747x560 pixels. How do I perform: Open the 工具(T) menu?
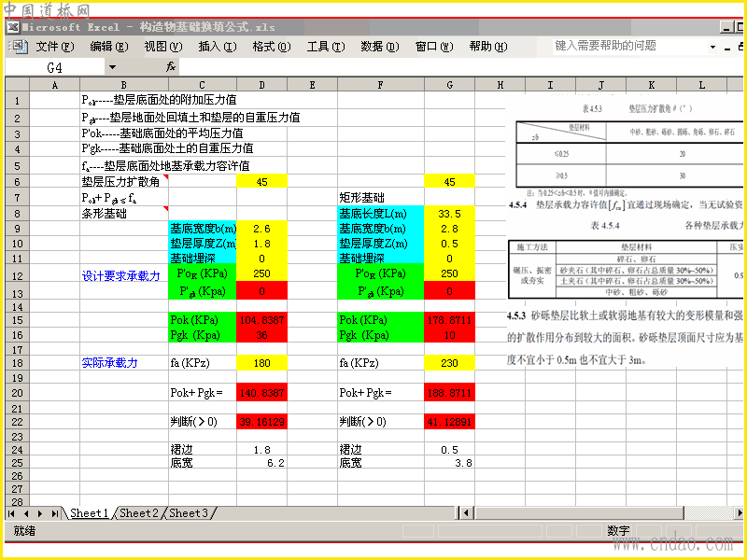(326, 46)
